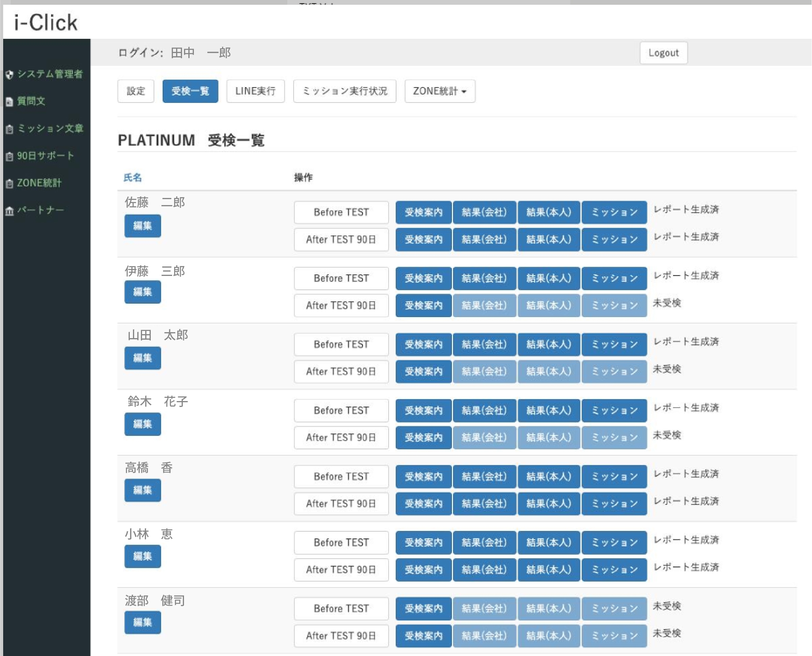Open 結果(会社) for 山田 太郎 Before TEST

pos(484,344)
